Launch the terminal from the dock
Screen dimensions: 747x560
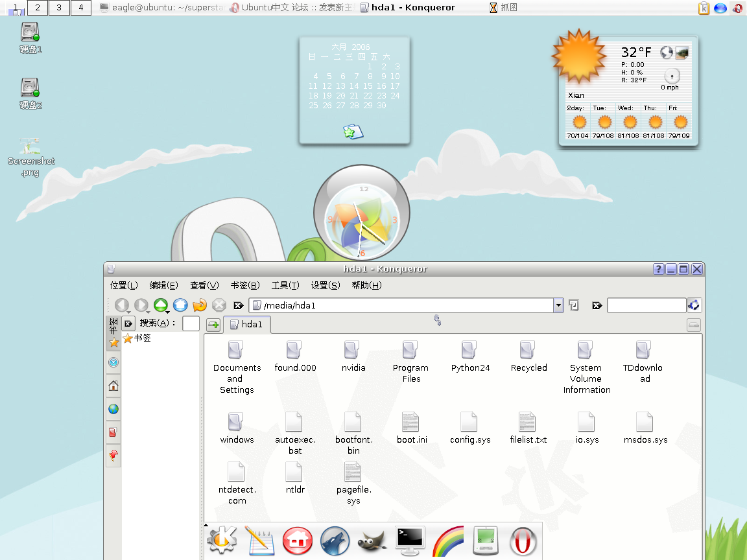point(410,541)
